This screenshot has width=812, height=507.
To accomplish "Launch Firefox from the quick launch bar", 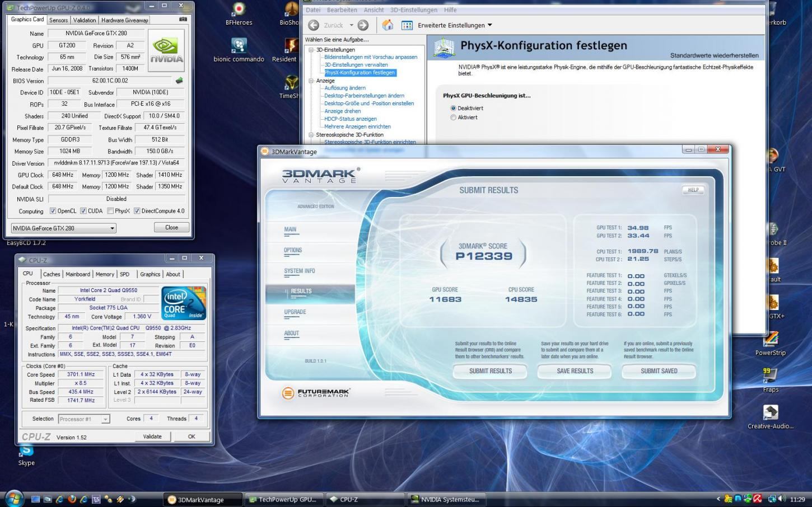I will point(72,499).
